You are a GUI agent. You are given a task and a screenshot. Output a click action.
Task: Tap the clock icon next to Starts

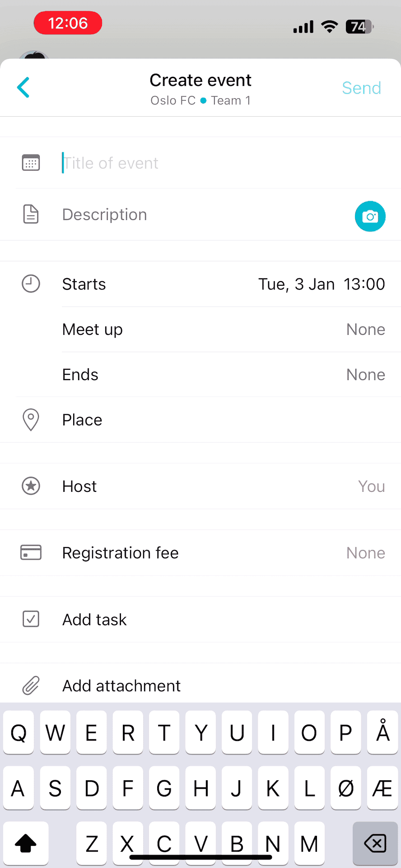tap(31, 284)
